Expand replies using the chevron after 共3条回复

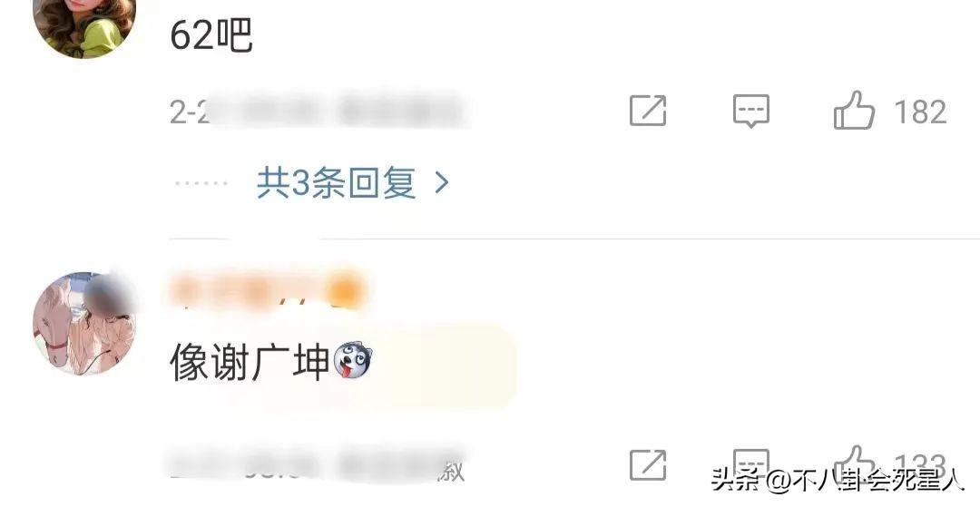tap(442, 183)
